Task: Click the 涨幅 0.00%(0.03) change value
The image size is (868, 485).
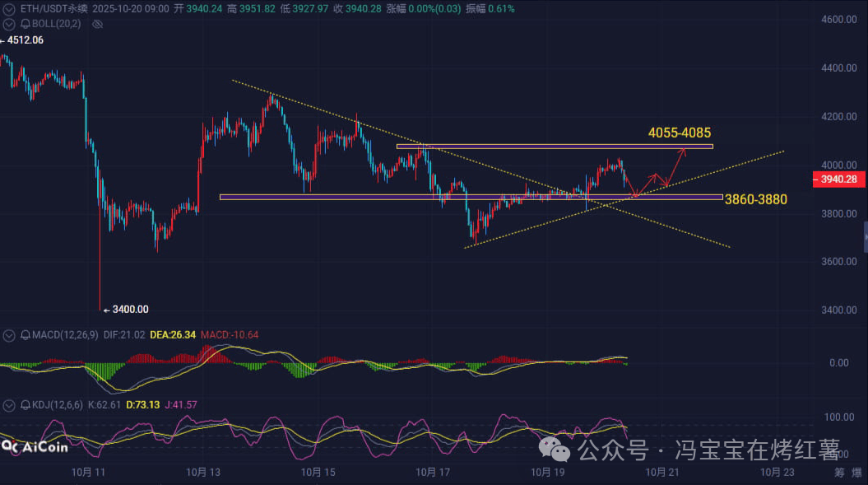Action: (424, 9)
